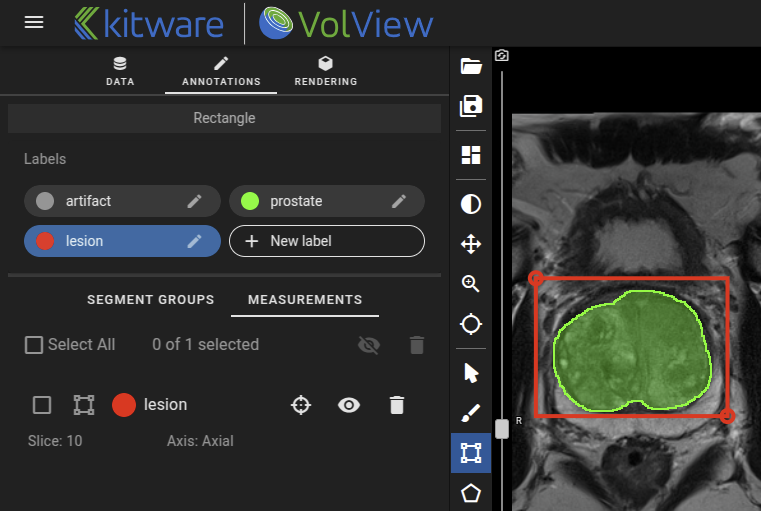This screenshot has height=511, width=761.
Task: Hide selected measurements with crossed eye
Action: pos(369,345)
